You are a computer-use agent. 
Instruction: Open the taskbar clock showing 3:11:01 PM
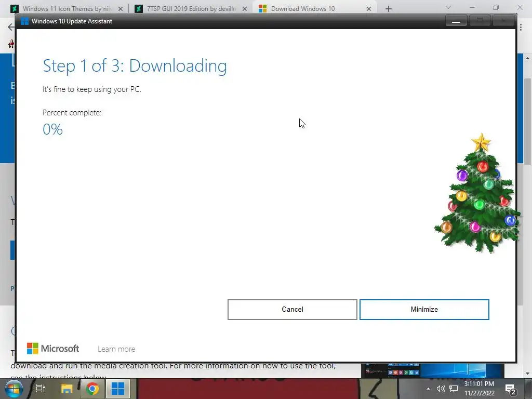pos(479,389)
